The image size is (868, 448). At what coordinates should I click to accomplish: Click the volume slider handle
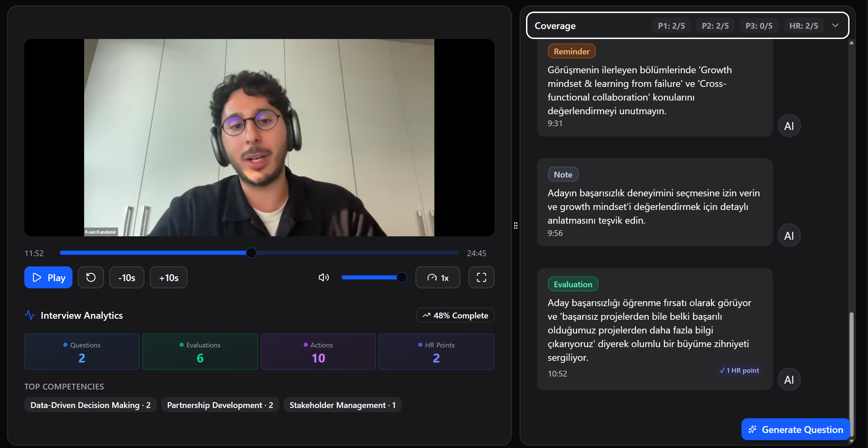(x=402, y=277)
